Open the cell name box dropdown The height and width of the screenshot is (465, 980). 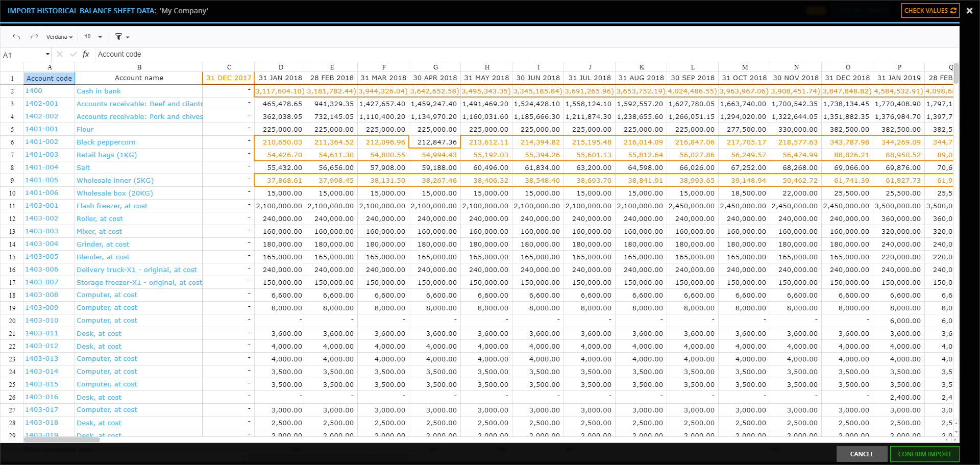pos(47,54)
